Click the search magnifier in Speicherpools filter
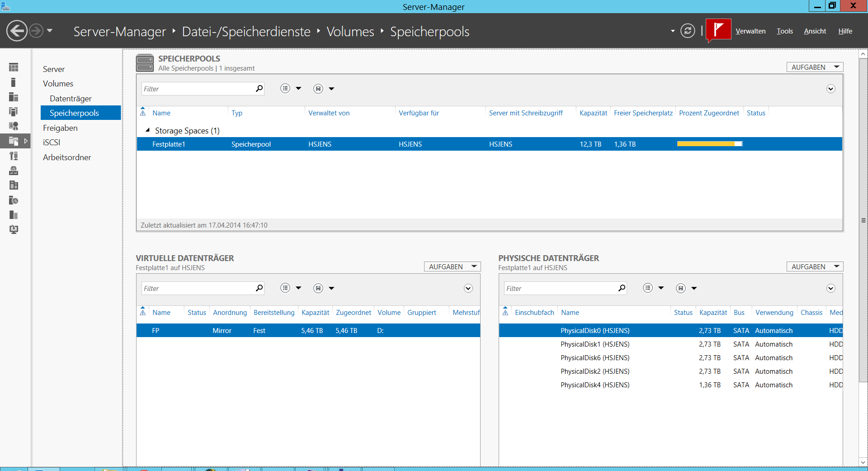The image size is (868, 471). [x=259, y=89]
